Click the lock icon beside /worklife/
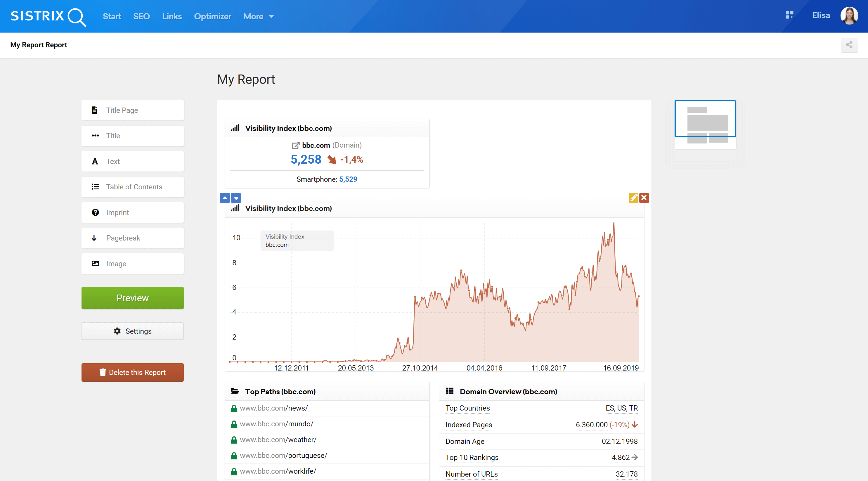Image resolution: width=868 pixels, height=481 pixels. [x=233, y=472]
